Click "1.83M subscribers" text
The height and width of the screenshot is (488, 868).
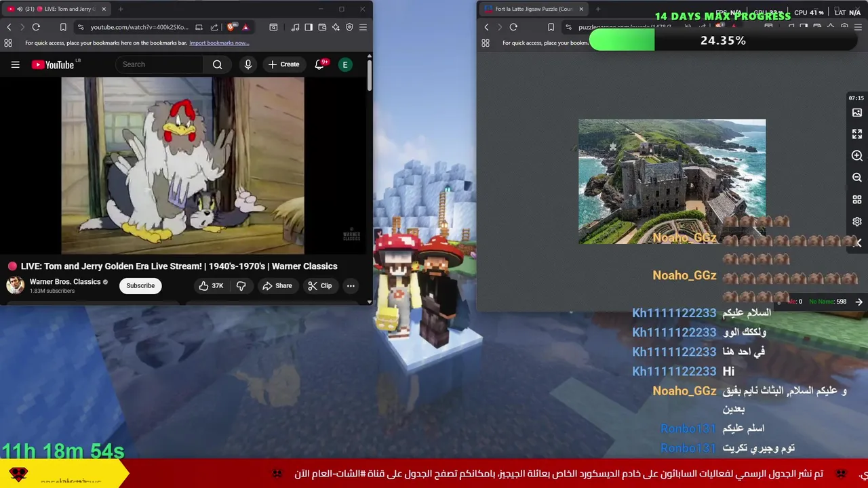click(x=52, y=291)
